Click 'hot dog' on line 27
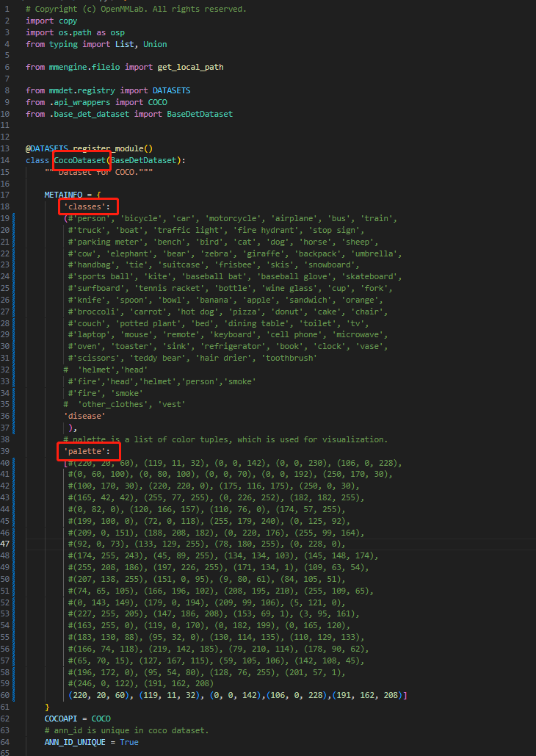Screen dimensions: 536x756 tap(200, 312)
